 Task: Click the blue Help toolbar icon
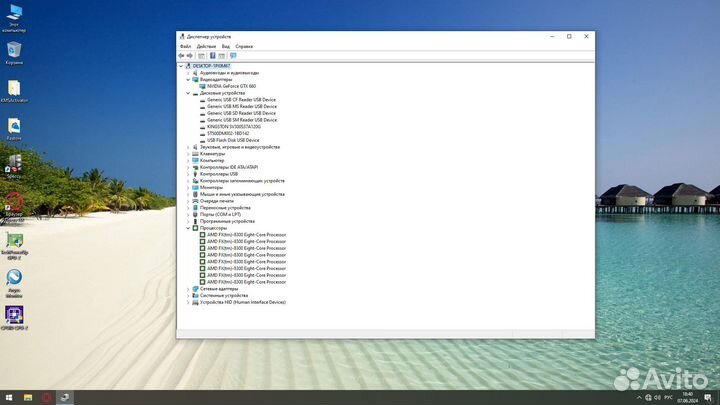point(212,56)
